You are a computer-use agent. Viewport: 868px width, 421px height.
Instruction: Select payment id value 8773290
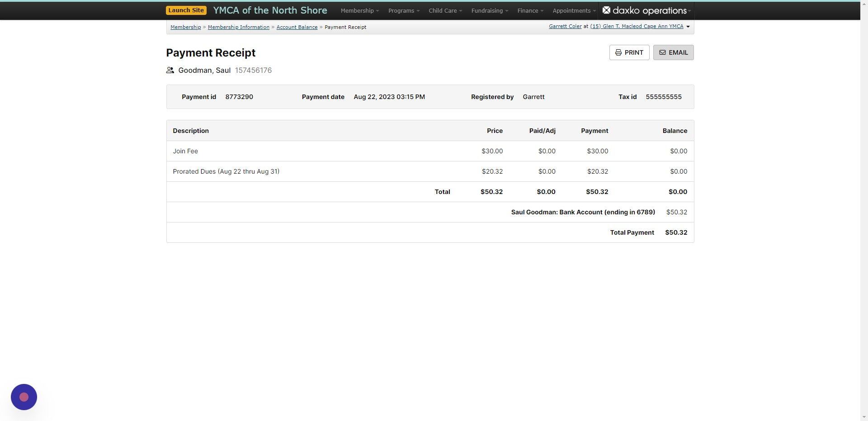click(x=239, y=97)
